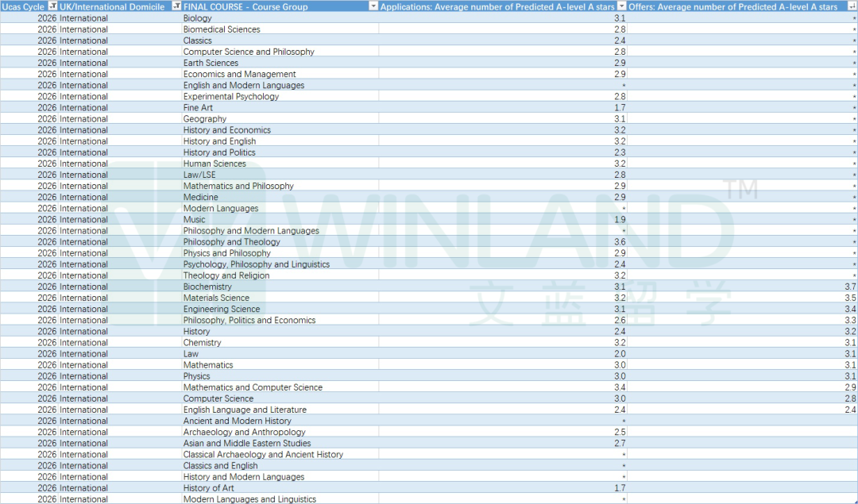
Task: Click the History and Economics cell
Action: click(280, 130)
